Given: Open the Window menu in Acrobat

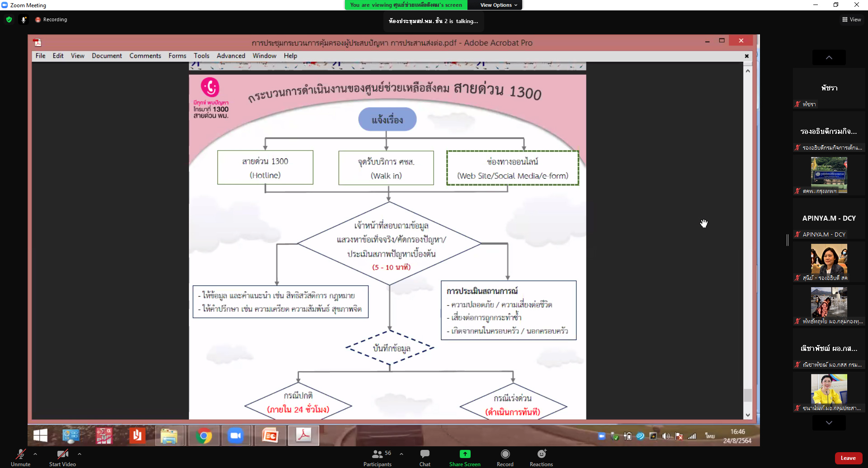Looking at the screenshot, I should (x=264, y=56).
